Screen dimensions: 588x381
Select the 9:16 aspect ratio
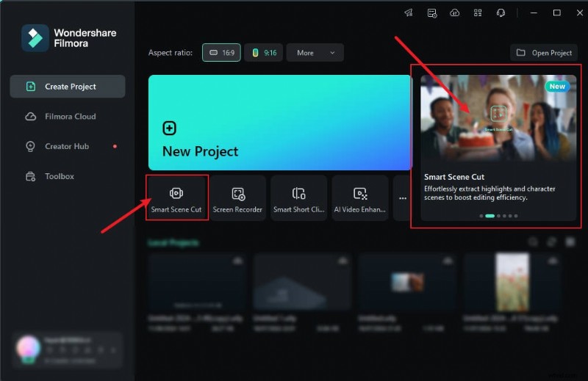coord(264,53)
